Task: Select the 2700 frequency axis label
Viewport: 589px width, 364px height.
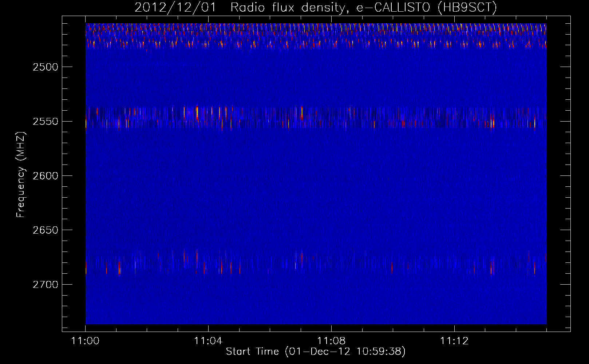Action: pos(46,284)
